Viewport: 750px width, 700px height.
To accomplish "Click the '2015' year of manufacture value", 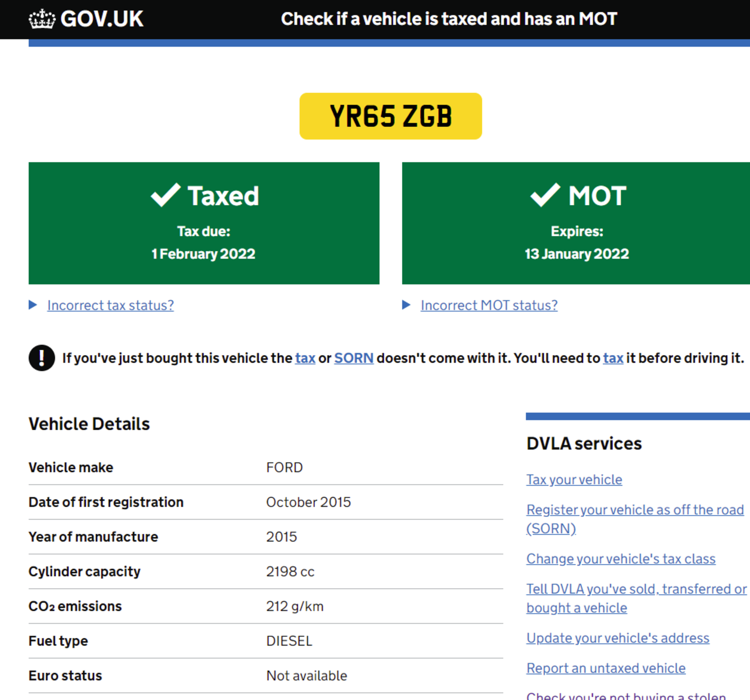I will 282,537.
